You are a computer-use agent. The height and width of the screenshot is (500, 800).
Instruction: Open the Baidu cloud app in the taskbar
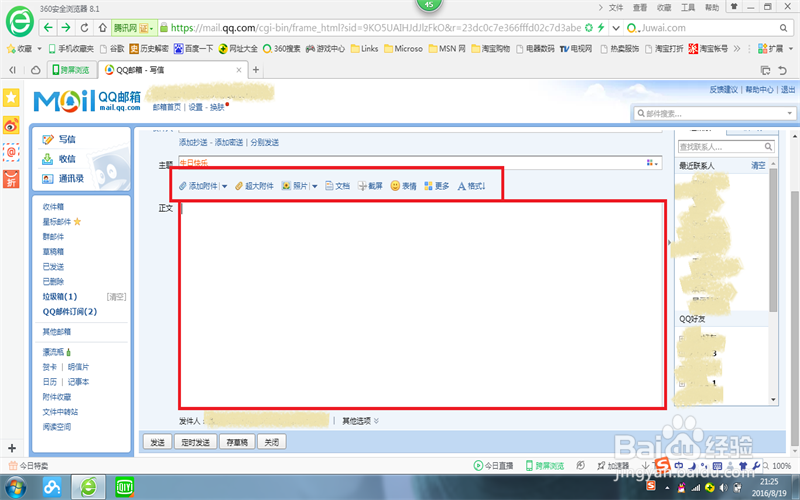52,488
